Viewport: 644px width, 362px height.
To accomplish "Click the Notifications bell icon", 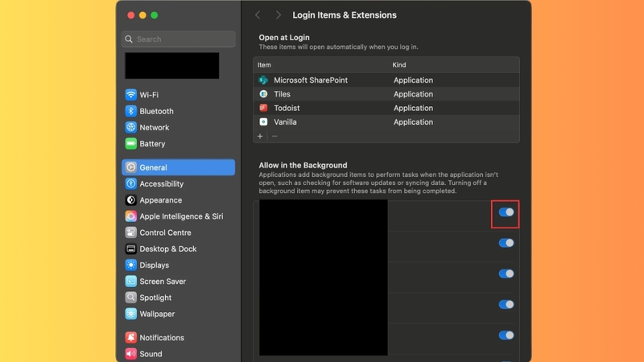I will coord(130,337).
